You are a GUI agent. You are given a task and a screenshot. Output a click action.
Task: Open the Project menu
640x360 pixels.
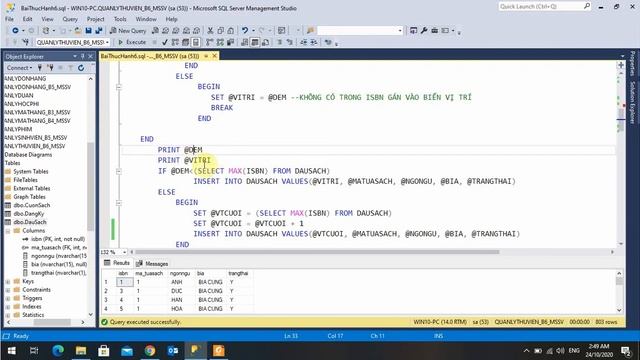pos(96,19)
